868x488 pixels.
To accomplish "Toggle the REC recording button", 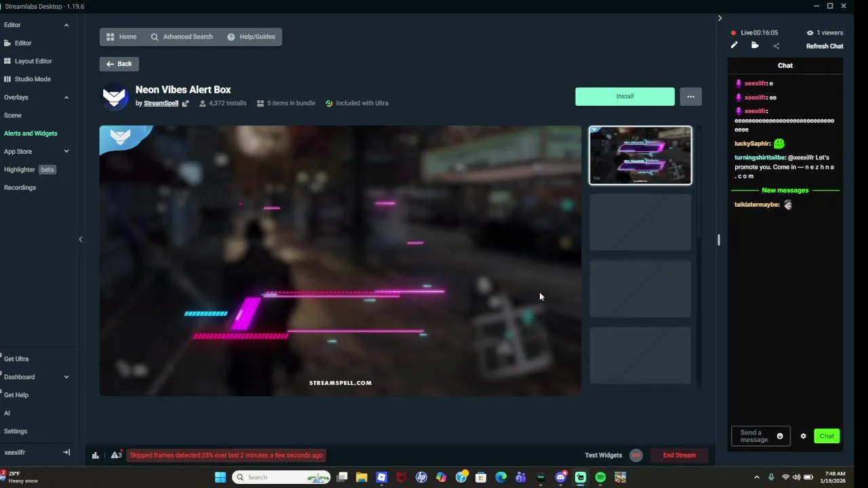I will point(636,455).
